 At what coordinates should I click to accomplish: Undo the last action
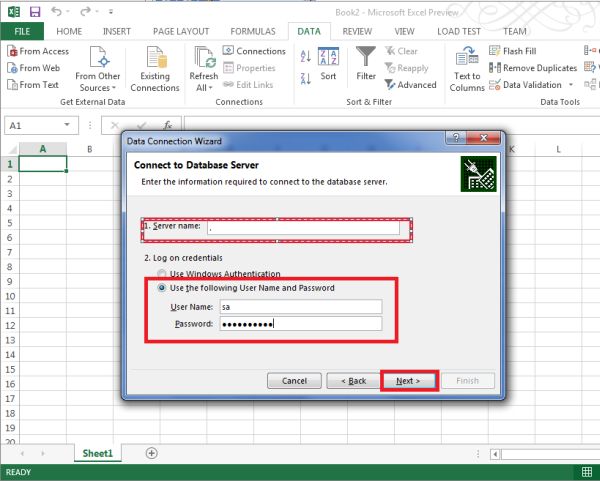coord(56,12)
